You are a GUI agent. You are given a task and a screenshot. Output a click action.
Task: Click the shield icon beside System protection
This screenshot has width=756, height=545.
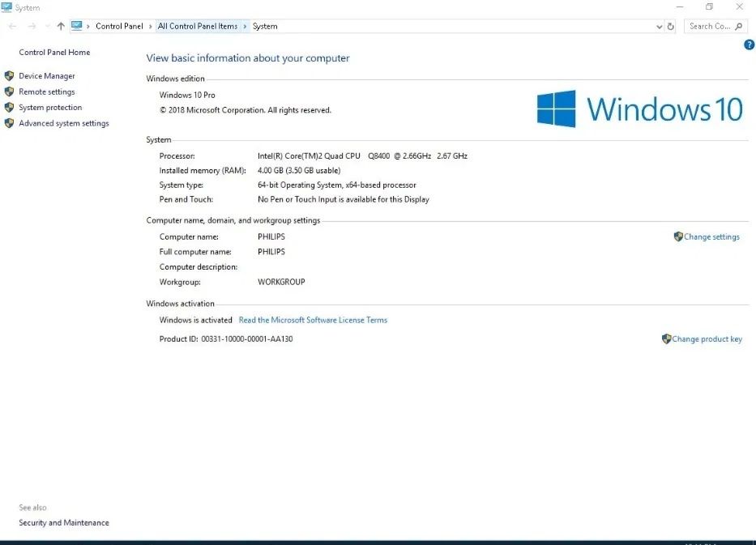(x=9, y=107)
